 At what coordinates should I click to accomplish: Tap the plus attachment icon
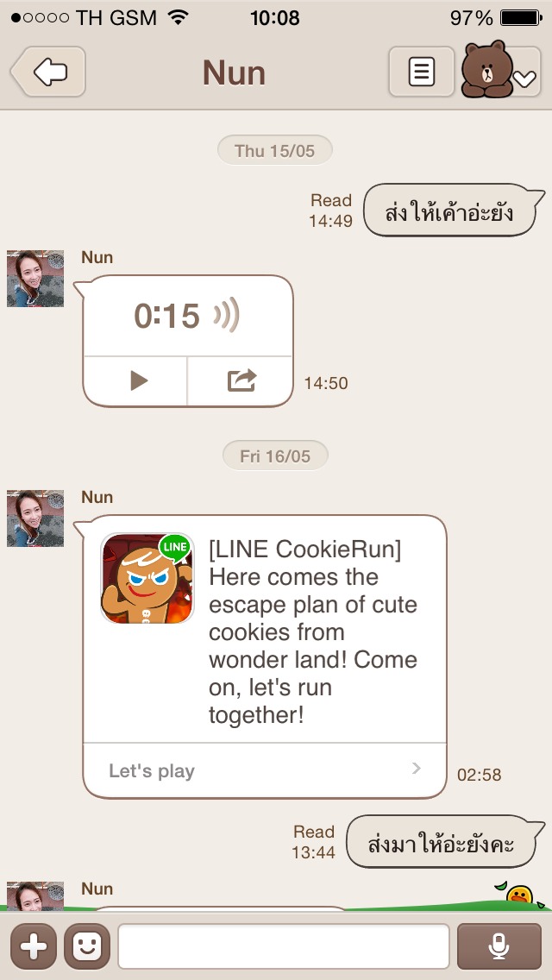[34, 946]
